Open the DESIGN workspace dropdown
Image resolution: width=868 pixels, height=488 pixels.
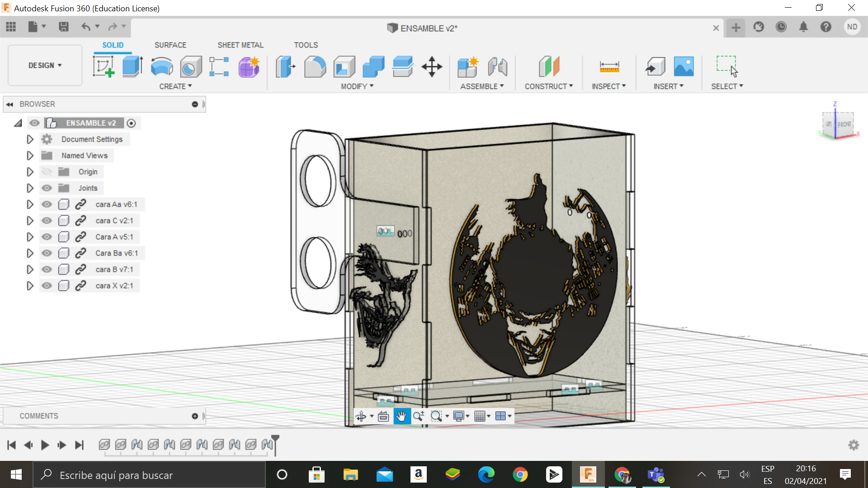pos(45,66)
